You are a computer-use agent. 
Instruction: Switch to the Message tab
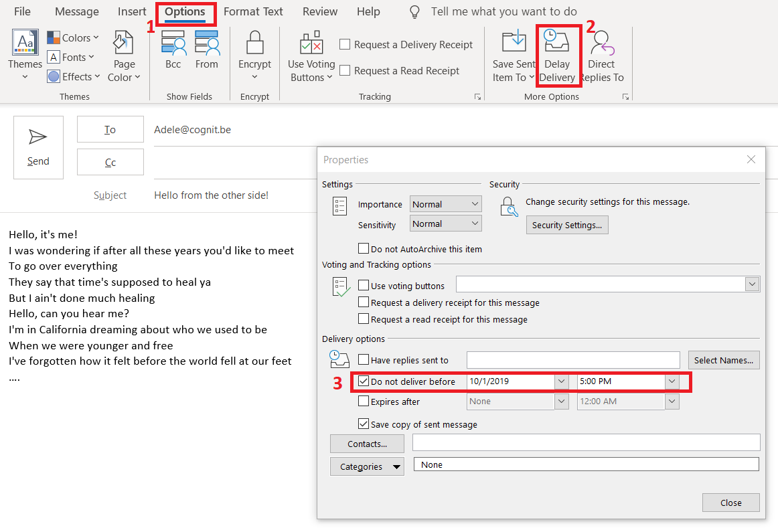coord(77,11)
